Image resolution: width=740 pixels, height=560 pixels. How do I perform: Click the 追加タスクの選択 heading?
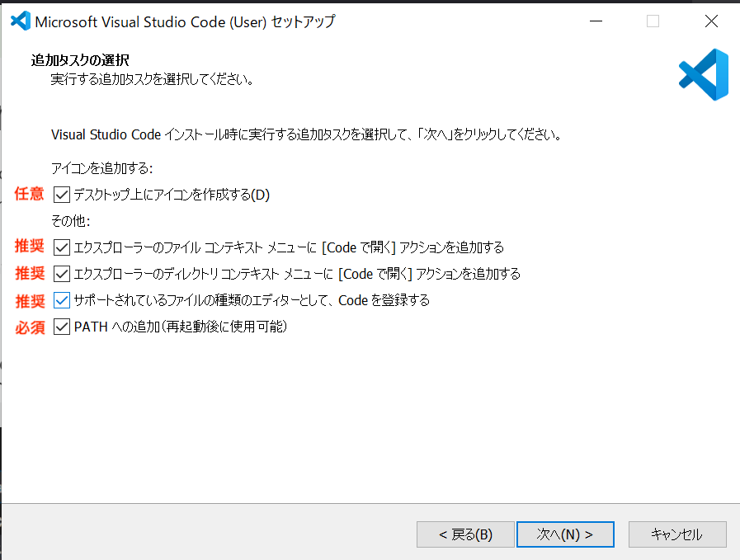[x=80, y=60]
